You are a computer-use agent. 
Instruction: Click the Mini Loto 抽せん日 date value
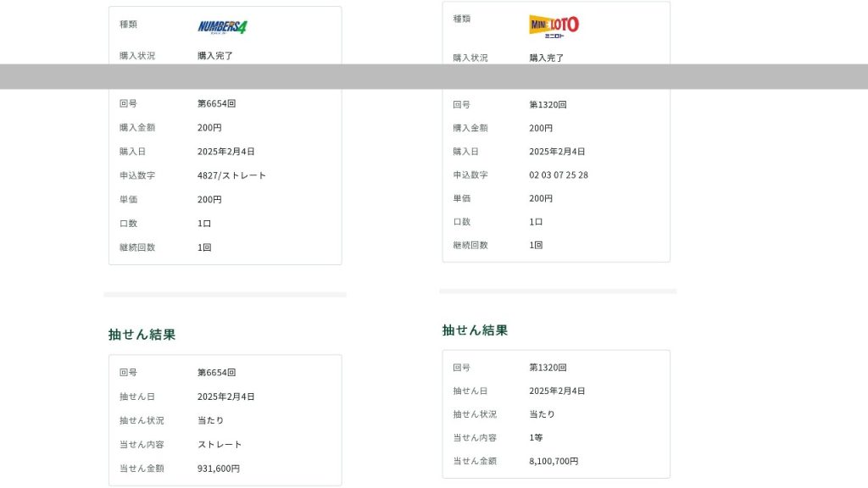(x=557, y=391)
